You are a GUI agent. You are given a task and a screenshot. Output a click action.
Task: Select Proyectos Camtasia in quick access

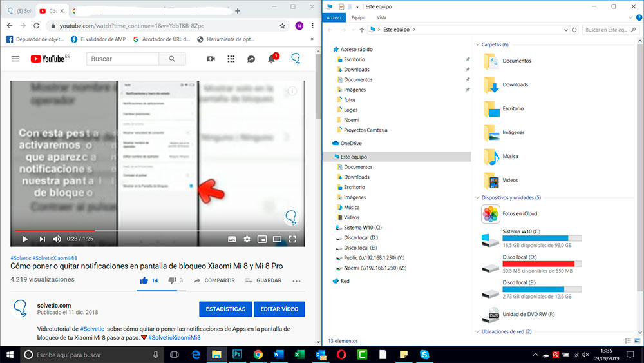(x=361, y=130)
